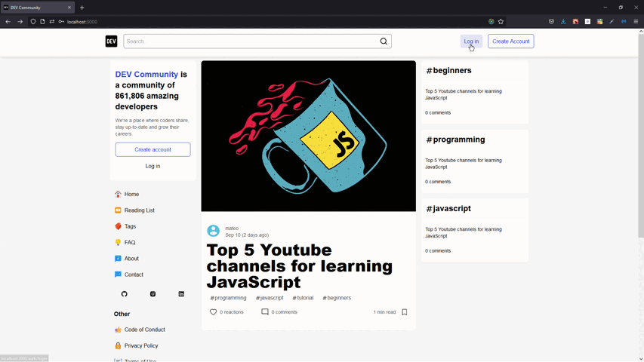Click the FAQ lightbulb icon
This screenshot has height=362, width=644.
pyautogui.click(x=118, y=242)
